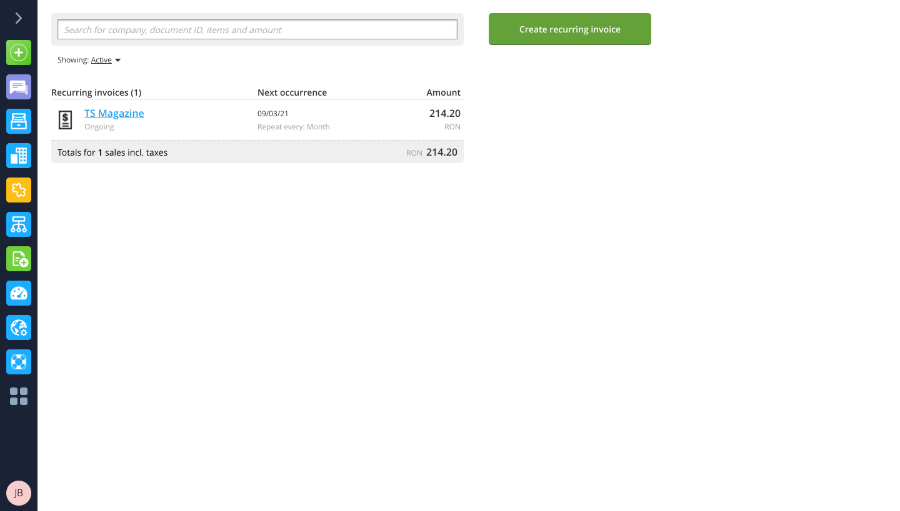Open the dashboard gauge sidebar icon
The image size is (900, 511).
pos(18,293)
